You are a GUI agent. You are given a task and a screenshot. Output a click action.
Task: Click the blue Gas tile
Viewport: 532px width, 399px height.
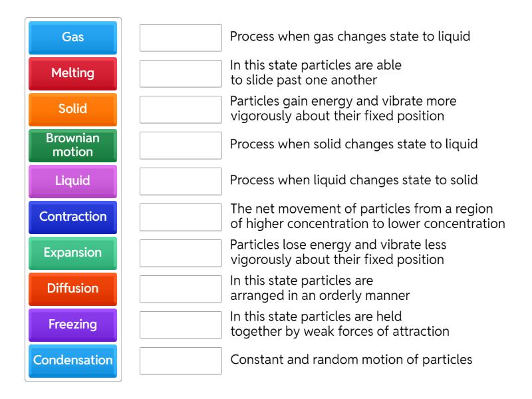pyautogui.click(x=72, y=37)
